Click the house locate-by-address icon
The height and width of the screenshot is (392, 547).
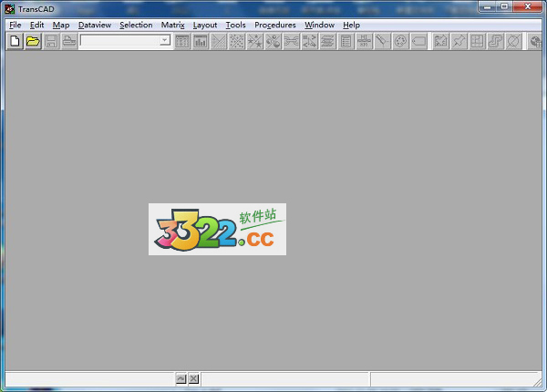(x=440, y=42)
